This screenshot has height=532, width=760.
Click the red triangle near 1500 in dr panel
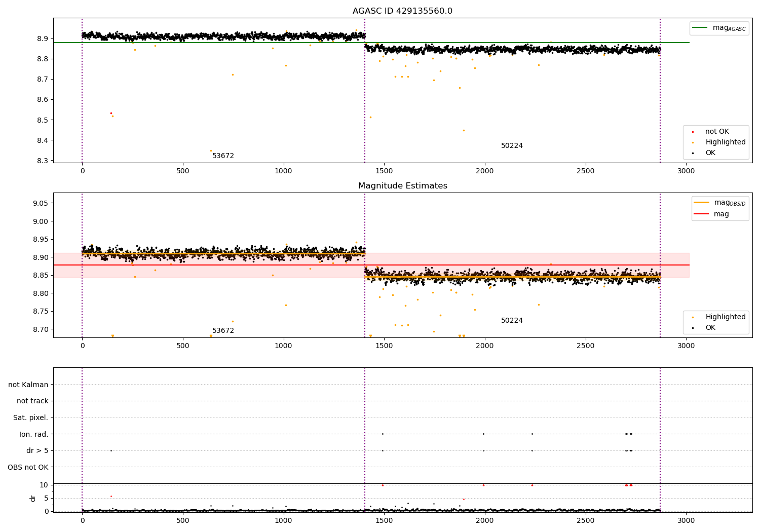[x=383, y=485]
